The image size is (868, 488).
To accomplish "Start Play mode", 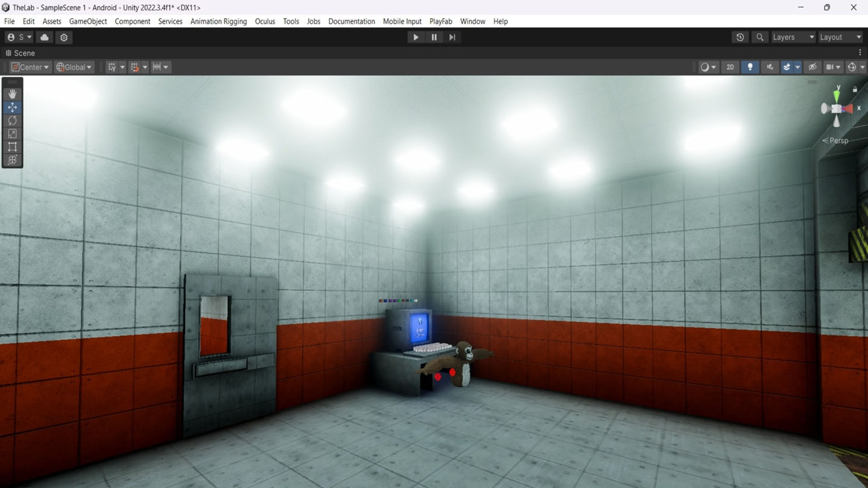I will click(x=415, y=38).
